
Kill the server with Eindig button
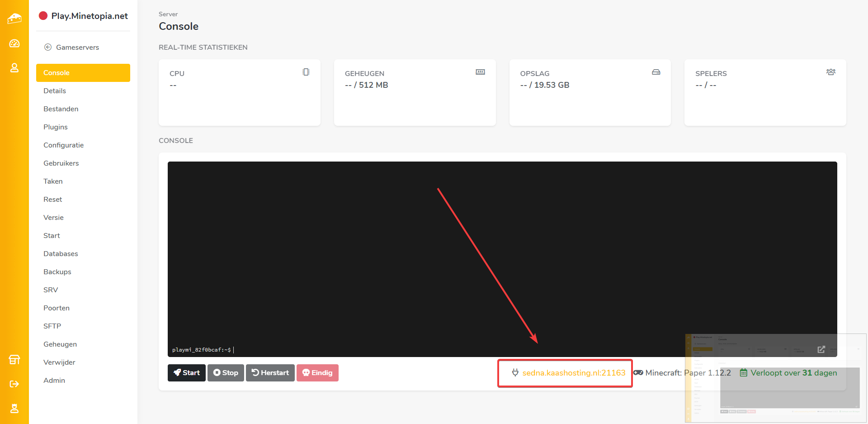click(317, 373)
